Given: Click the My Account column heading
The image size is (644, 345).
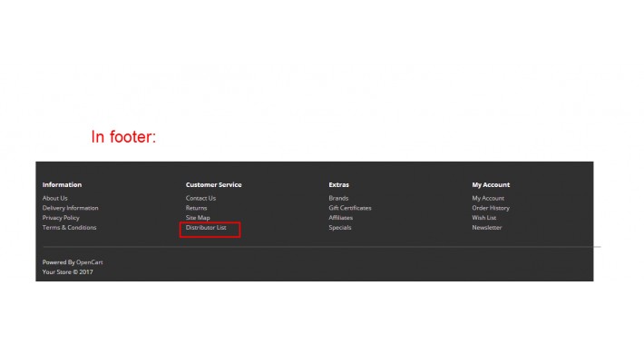Looking at the screenshot, I should coord(491,185).
